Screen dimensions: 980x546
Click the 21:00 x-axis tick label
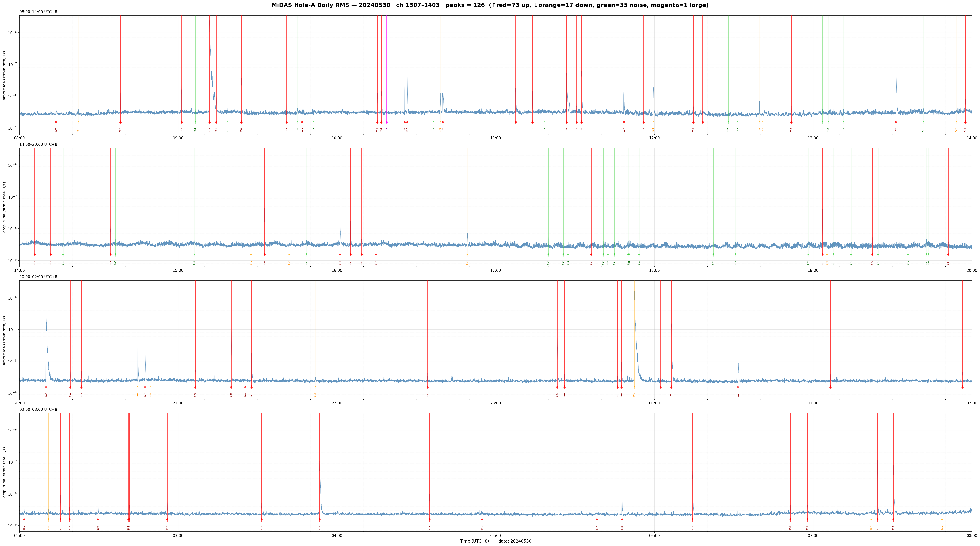pos(178,403)
